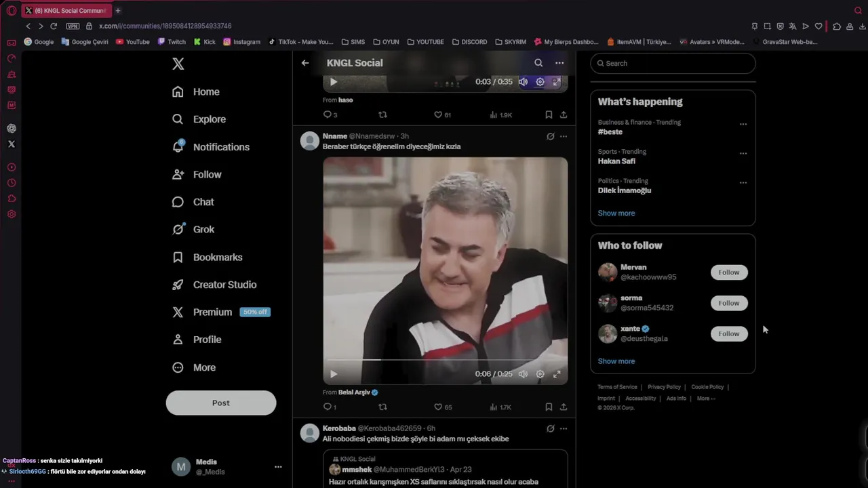Reply to the haso video post

pos(330,115)
